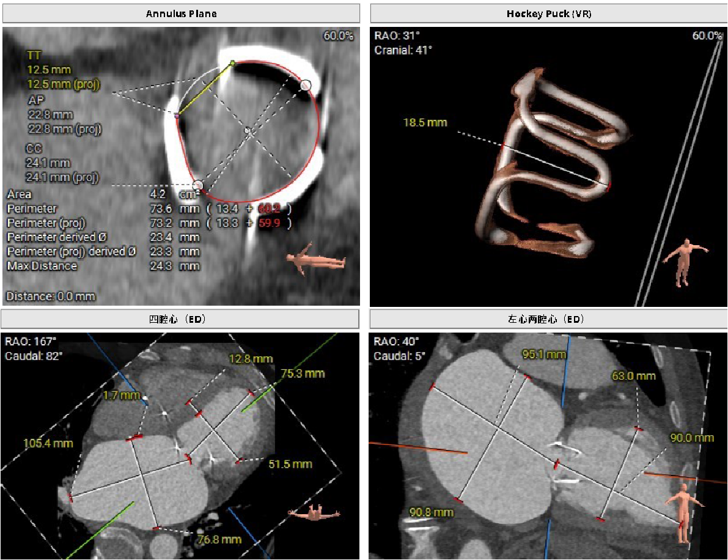Select the green control point on the annulus contour
This screenshot has width=728, height=560.
pos(232,62)
